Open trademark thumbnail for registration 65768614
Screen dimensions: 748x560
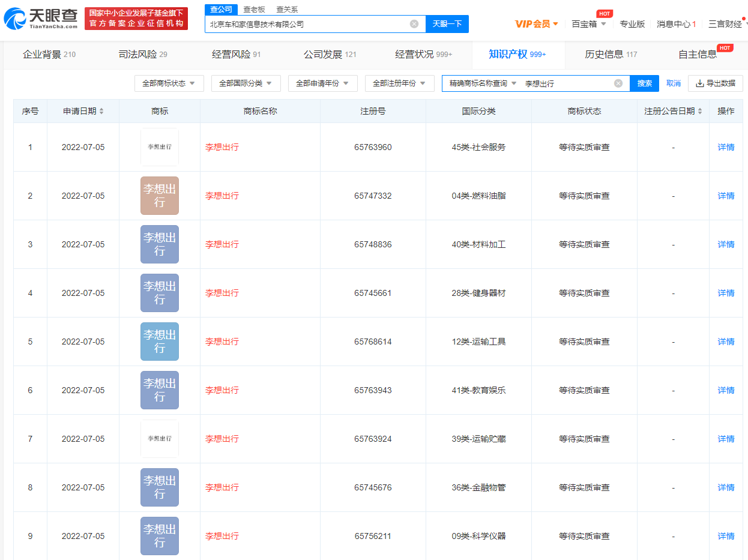pos(160,342)
